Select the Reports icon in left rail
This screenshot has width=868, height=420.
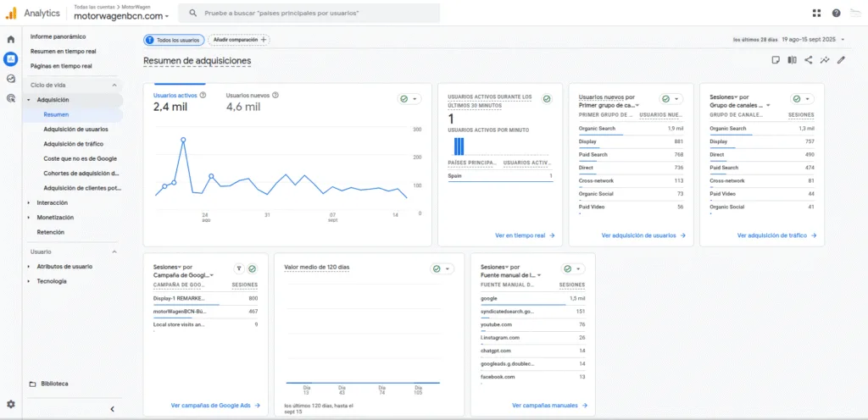(x=10, y=58)
